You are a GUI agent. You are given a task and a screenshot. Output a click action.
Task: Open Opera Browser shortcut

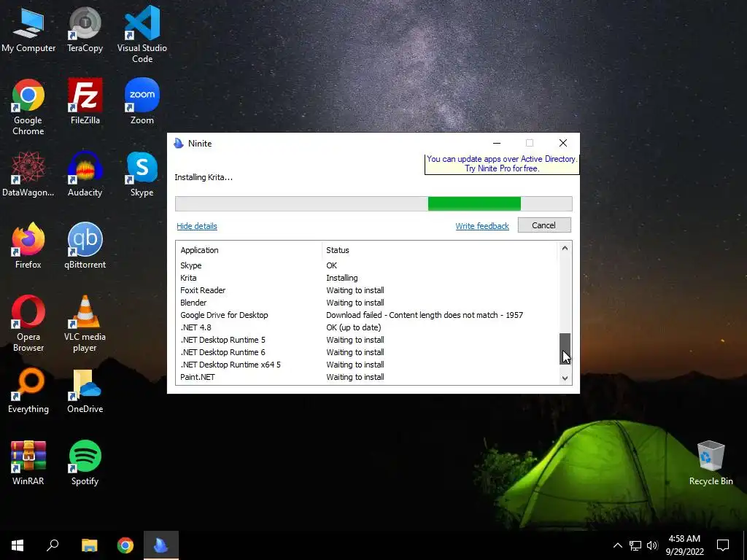(28, 324)
